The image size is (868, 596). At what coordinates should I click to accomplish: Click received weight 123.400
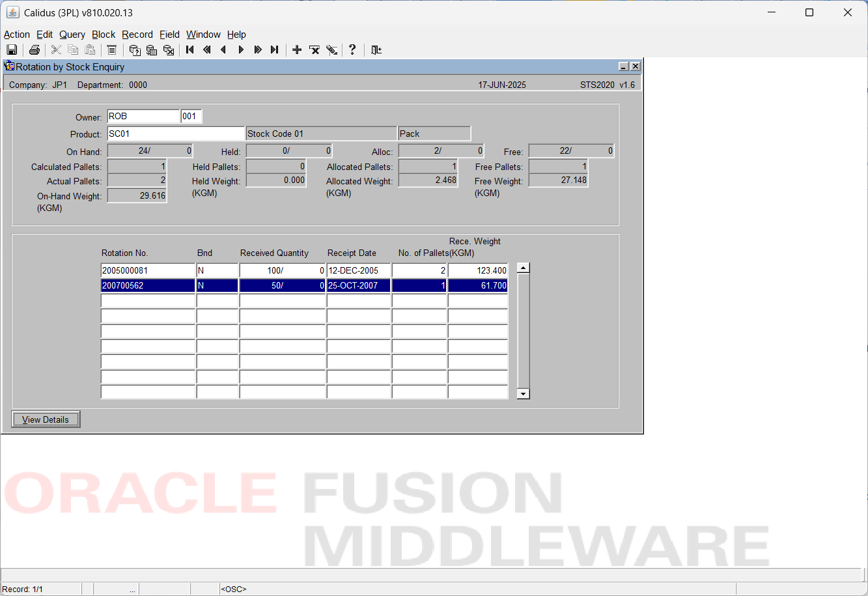pos(477,270)
